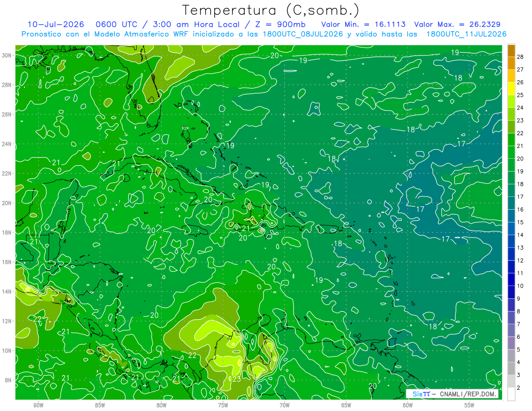Click the 70W longitude axis label
The height and width of the screenshot is (411, 532).
(285, 405)
